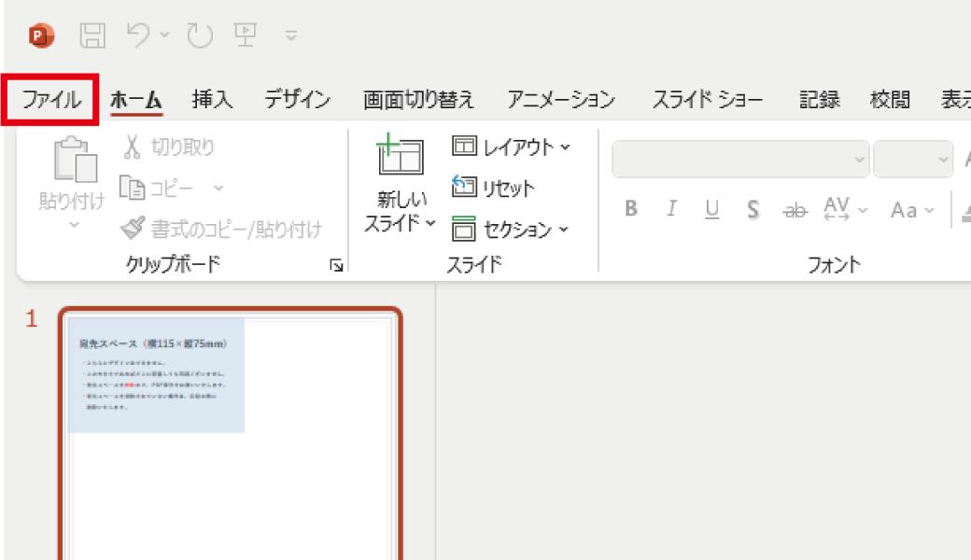Select the Bold formatting icon
The height and width of the screenshot is (560, 971).
[630, 209]
